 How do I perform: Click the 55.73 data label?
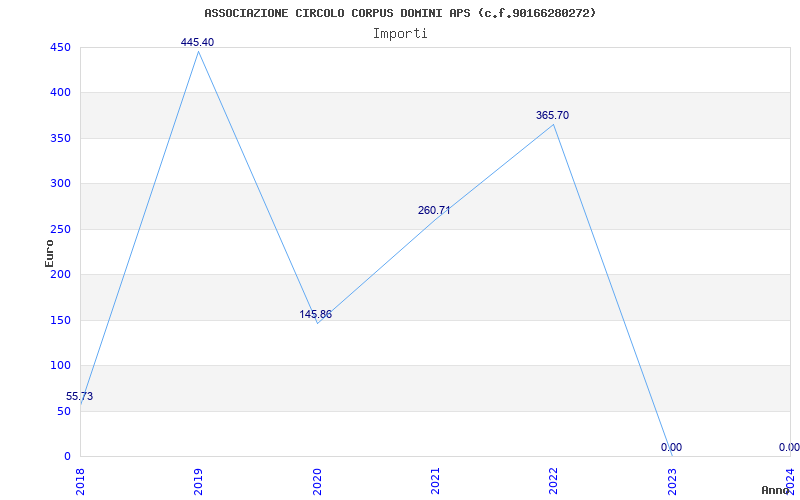(80, 396)
